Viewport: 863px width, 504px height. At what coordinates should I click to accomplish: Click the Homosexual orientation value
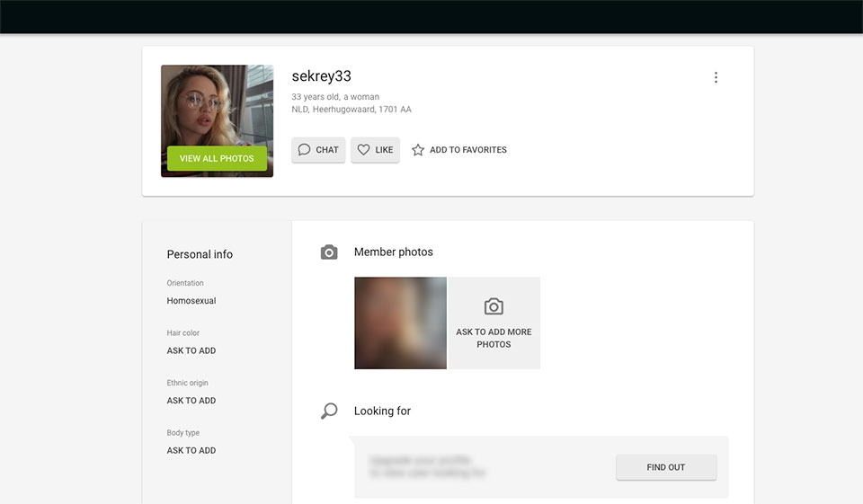point(191,301)
